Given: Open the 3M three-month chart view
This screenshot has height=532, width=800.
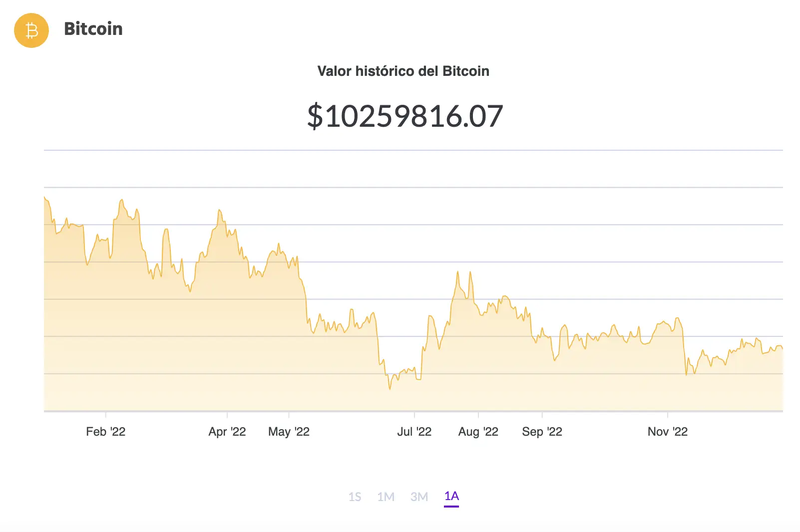Looking at the screenshot, I should [419, 497].
